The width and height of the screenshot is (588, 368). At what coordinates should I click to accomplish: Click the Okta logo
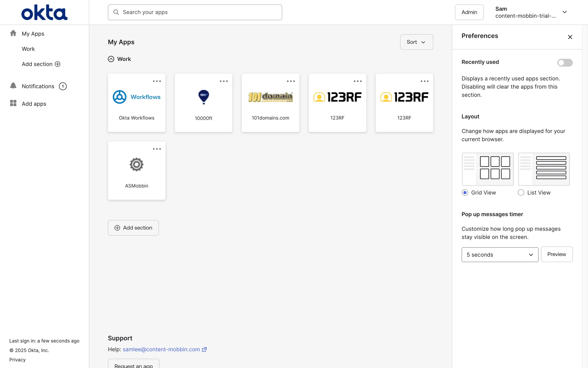(x=44, y=12)
